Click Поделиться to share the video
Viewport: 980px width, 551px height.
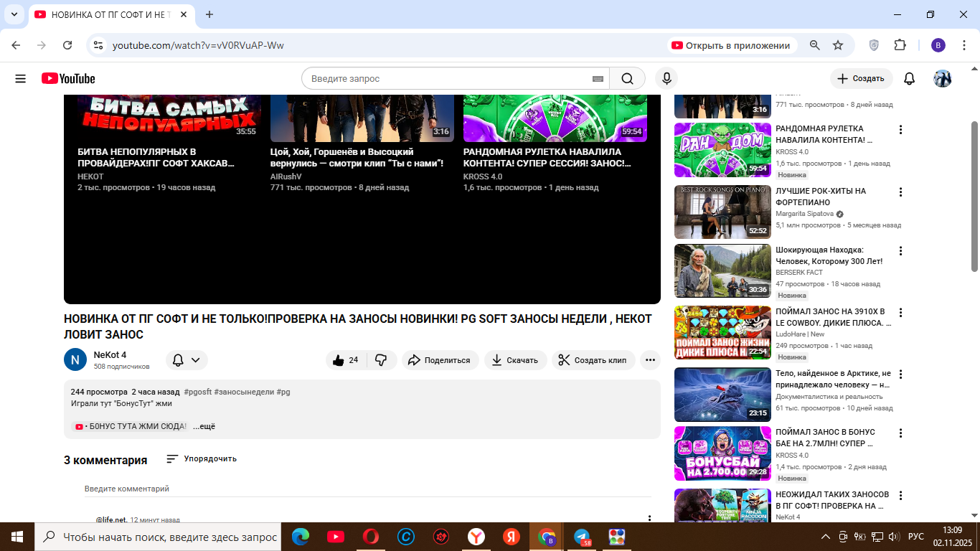point(440,360)
